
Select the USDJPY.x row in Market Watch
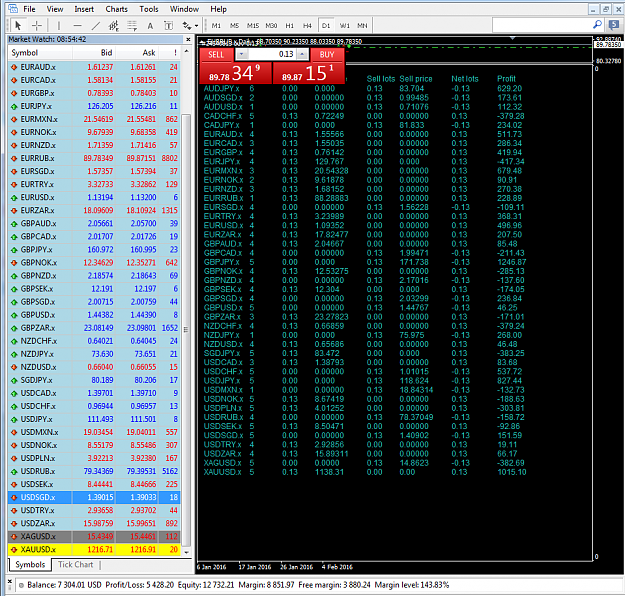point(94,419)
